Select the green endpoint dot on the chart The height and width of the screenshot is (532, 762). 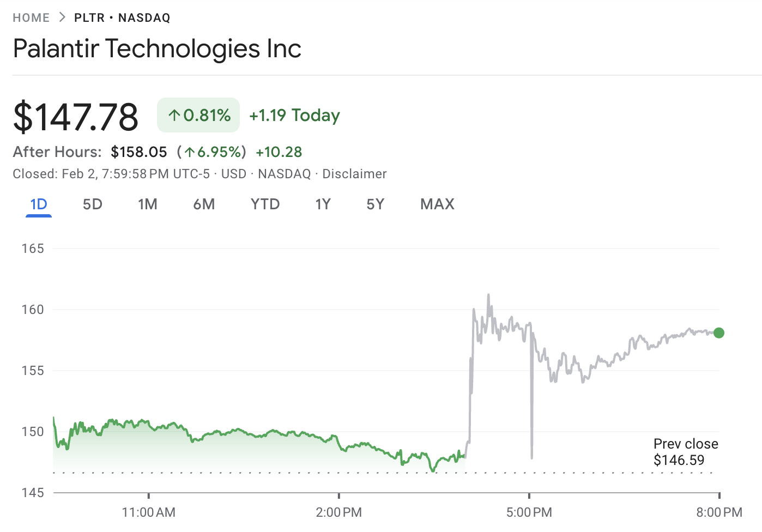[719, 332]
